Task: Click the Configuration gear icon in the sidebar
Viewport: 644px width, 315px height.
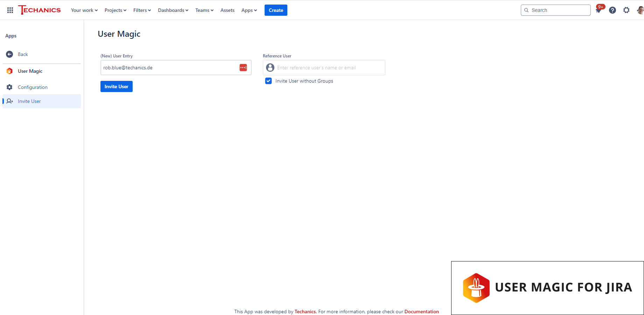Action: (9, 87)
